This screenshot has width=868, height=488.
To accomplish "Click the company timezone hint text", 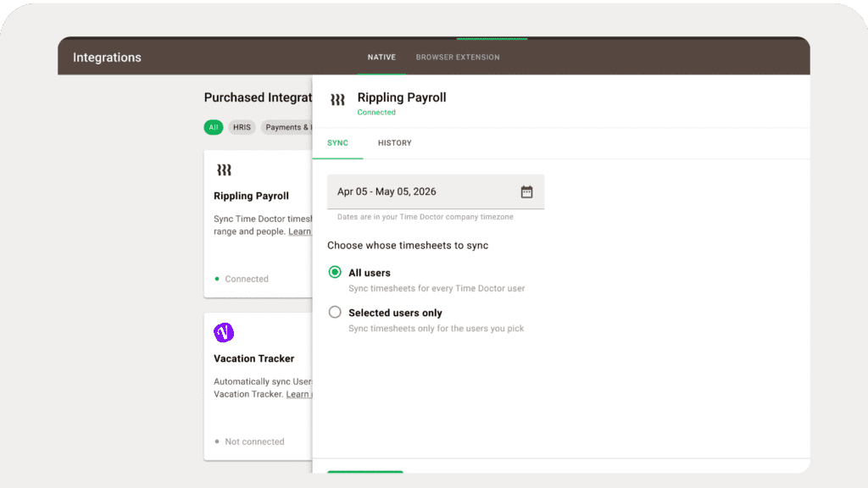I will click(426, 217).
